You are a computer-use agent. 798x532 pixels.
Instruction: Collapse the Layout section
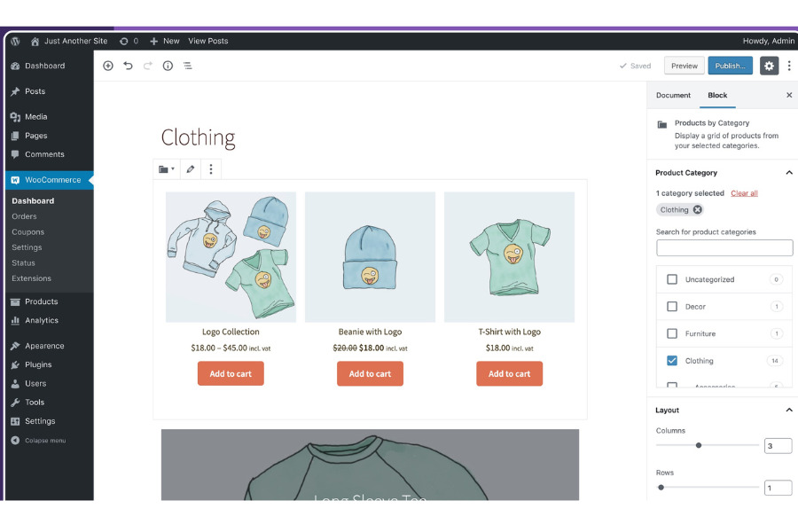pos(789,411)
